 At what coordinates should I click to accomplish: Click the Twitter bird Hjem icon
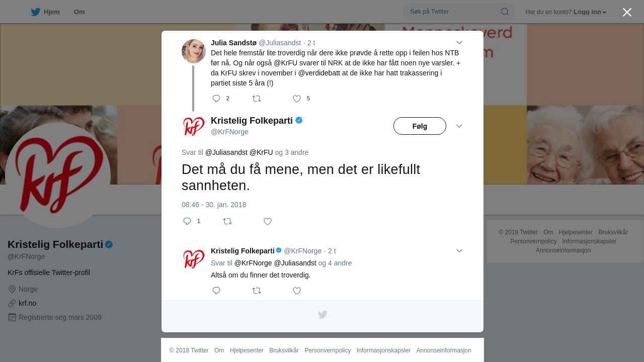pos(35,12)
